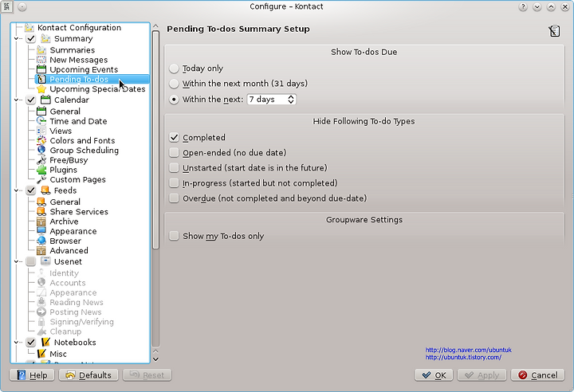Open the Help button
Viewport: 574px width, 392px height.
[32, 375]
